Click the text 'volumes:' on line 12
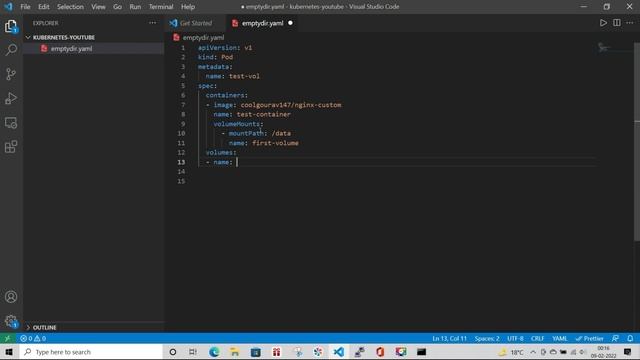The width and height of the screenshot is (640, 360). (221, 153)
